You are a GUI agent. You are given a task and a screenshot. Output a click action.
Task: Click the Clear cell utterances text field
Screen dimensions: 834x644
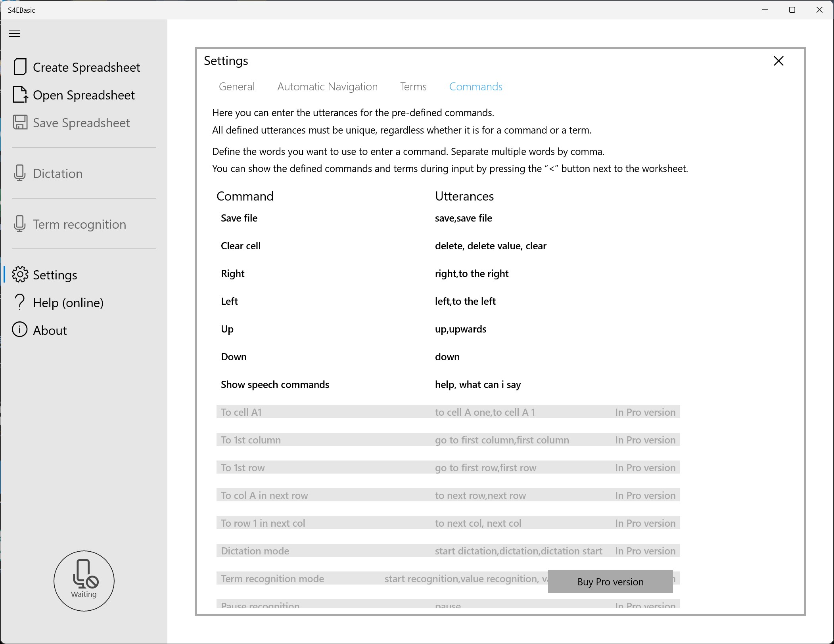[491, 246]
